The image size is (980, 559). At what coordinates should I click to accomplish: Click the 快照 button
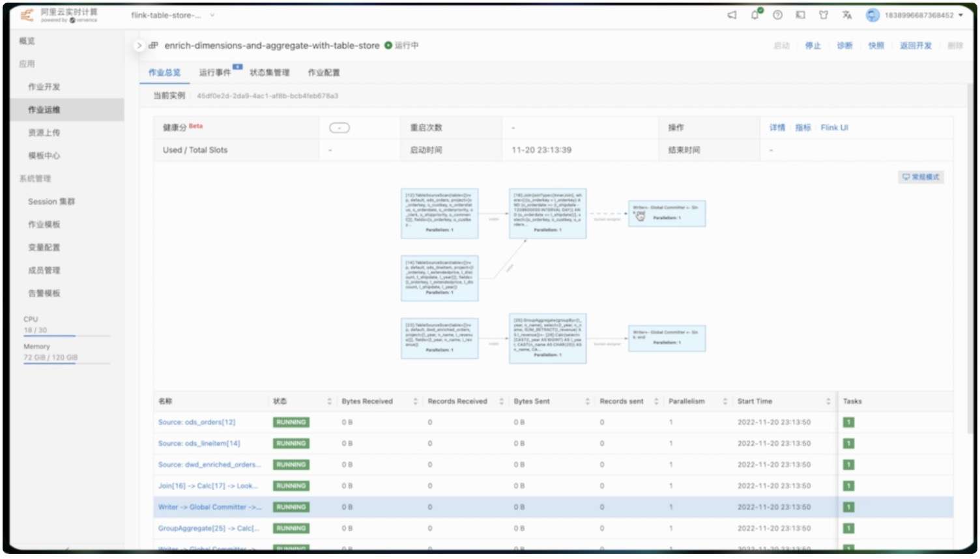click(876, 46)
